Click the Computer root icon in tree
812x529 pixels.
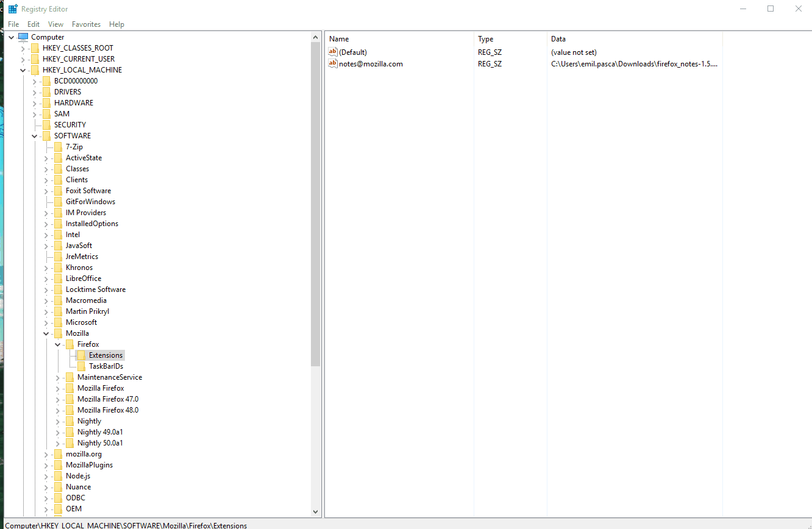coord(23,37)
